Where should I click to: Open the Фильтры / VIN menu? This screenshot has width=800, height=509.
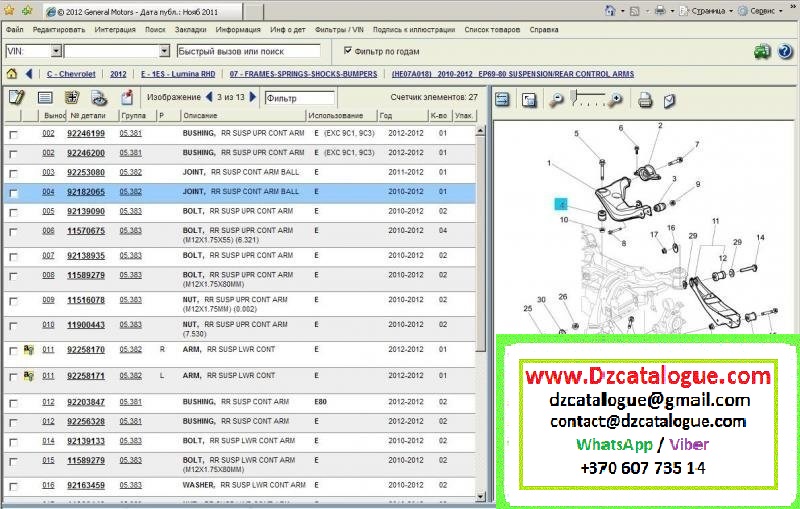tap(339, 30)
